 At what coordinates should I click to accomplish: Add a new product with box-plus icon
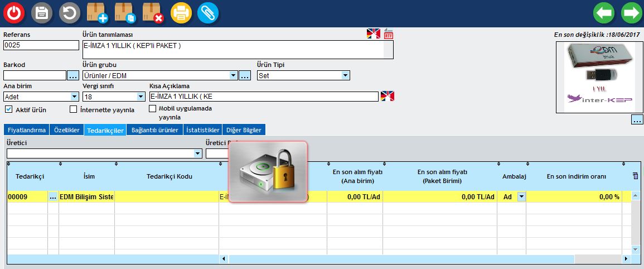(x=97, y=13)
